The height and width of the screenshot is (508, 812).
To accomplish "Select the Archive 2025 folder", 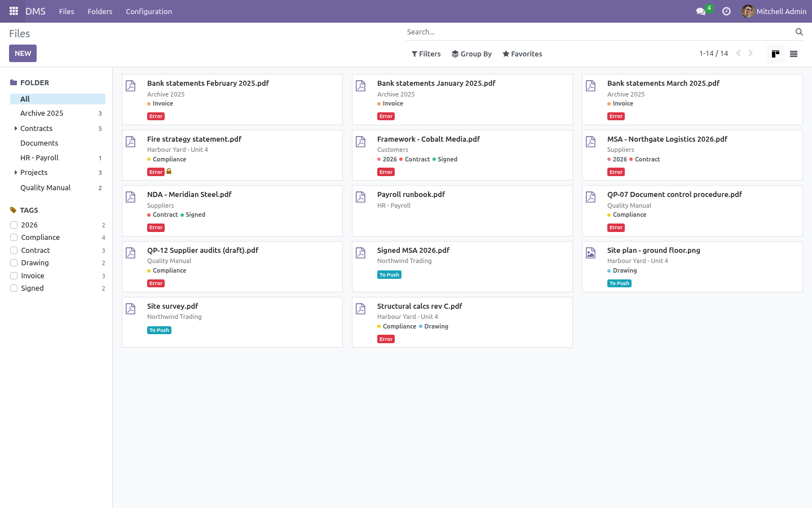I will click(58, 113).
